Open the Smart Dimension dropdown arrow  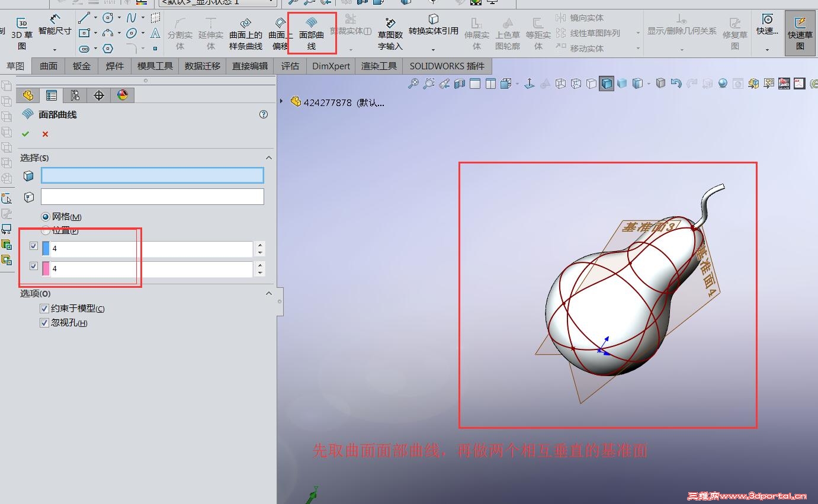[54, 49]
